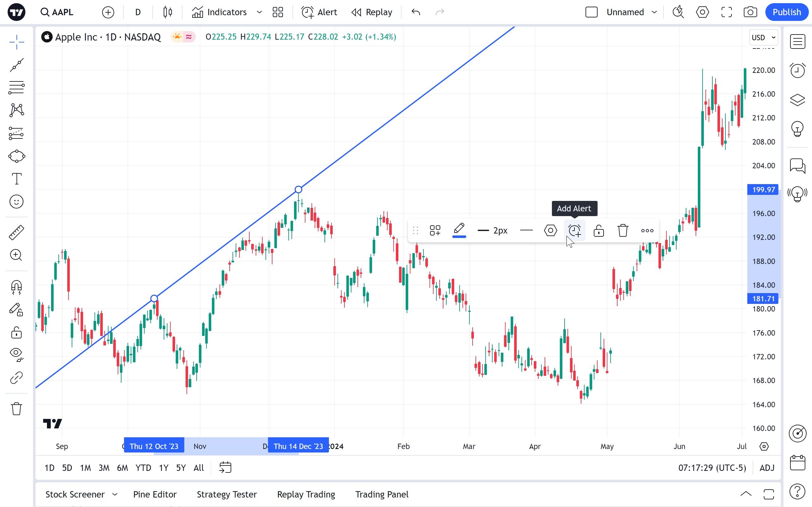Click Add Alert in the drawing toolbar
The image size is (812, 507).
[x=574, y=231]
